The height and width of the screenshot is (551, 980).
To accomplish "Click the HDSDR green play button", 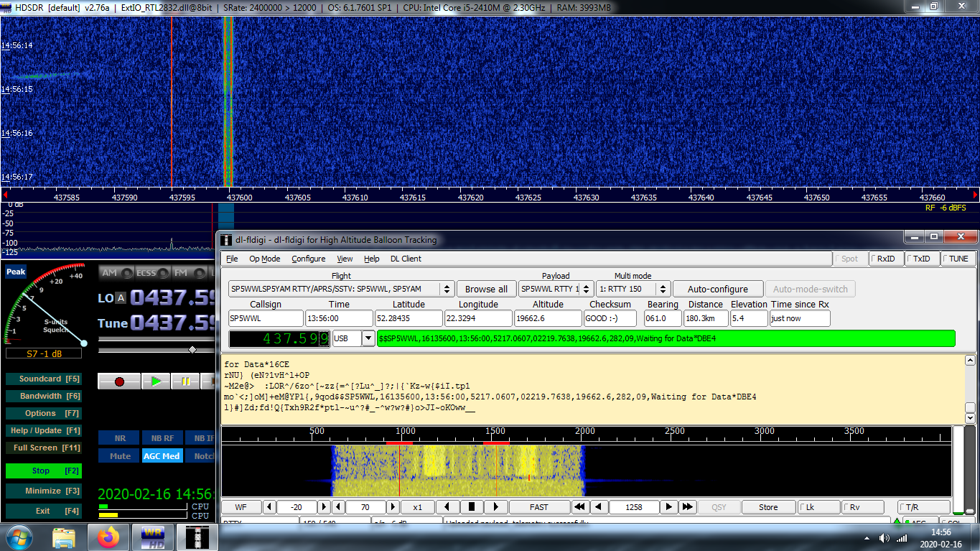I will coord(156,381).
